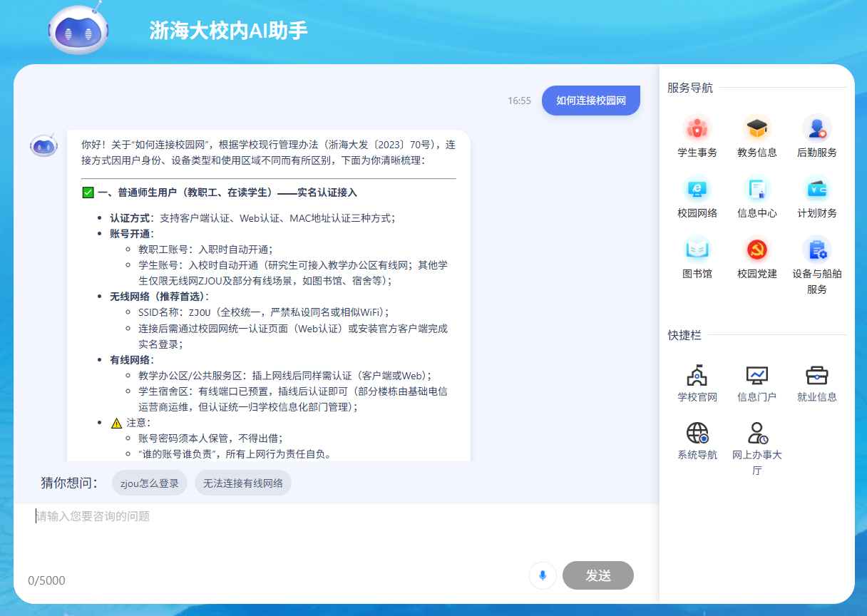The width and height of the screenshot is (867, 616).
Task: Open the 就业信息 briefcase icon
Action: [817, 375]
